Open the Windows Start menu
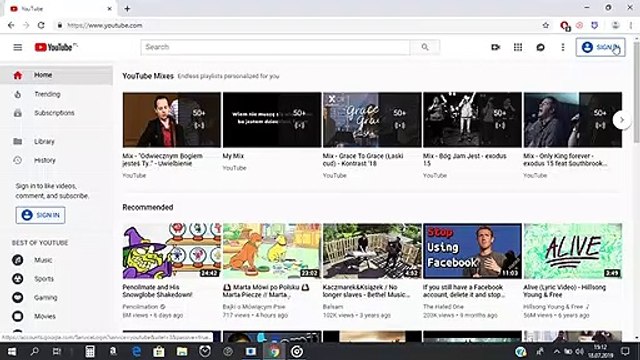Image resolution: width=640 pixels, height=360 pixels. (x=11, y=351)
